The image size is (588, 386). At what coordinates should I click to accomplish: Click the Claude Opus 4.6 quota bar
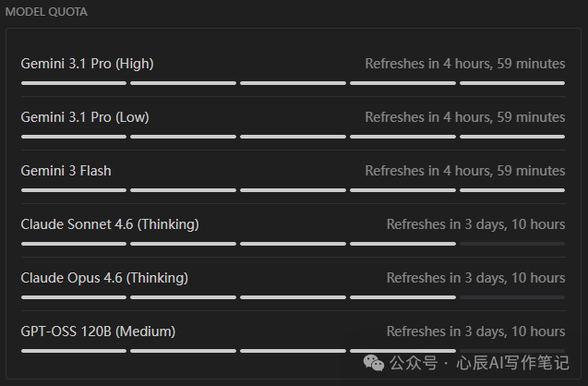click(x=293, y=297)
